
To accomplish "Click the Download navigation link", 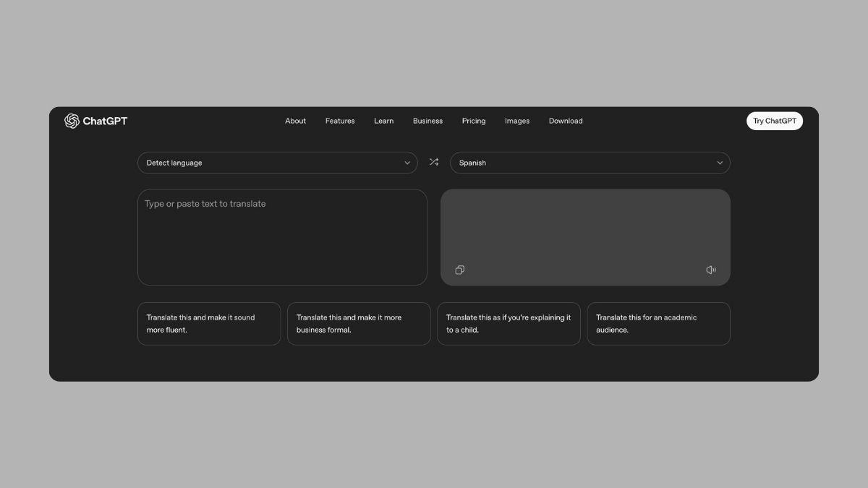I will coord(566,121).
